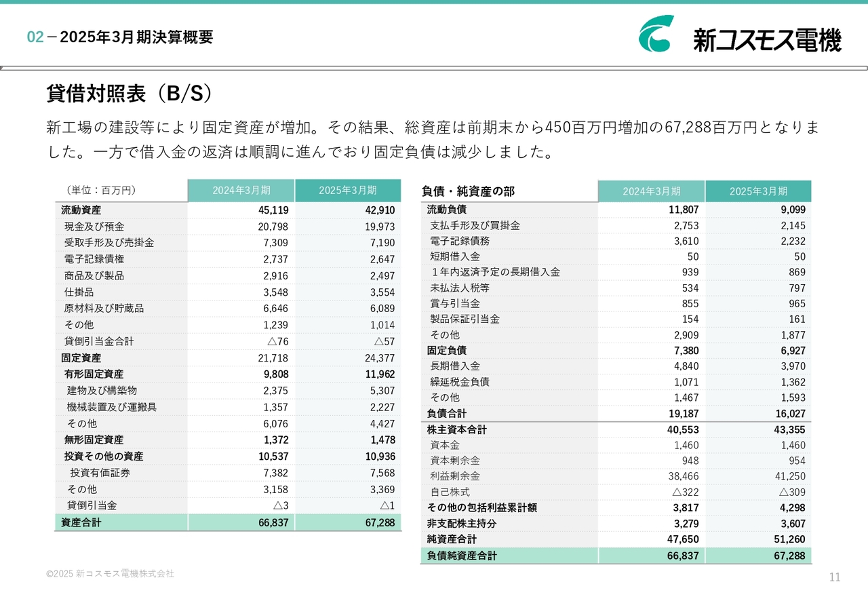868x601 pixels.
Task: Click the 新コスモス電機 logo icon
Action: (x=656, y=34)
